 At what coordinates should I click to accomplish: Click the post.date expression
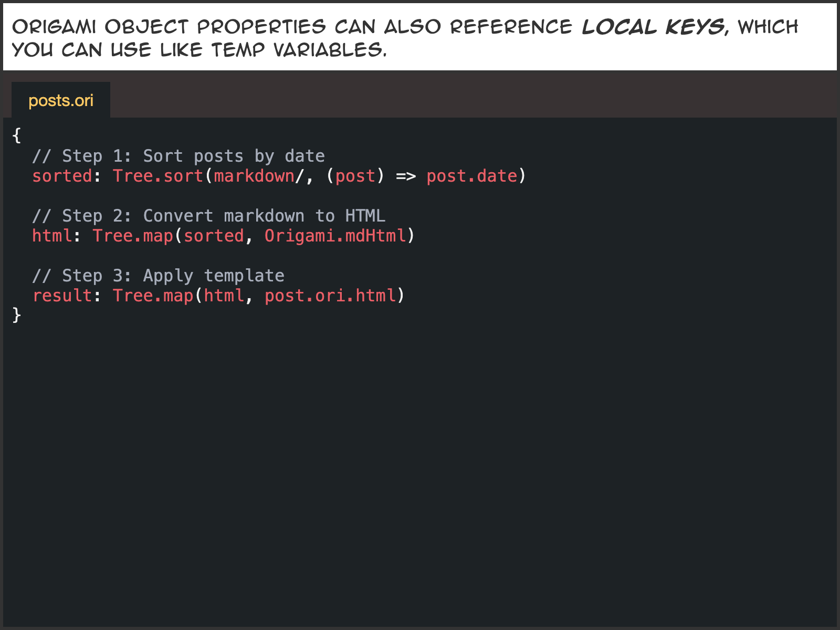(471, 176)
